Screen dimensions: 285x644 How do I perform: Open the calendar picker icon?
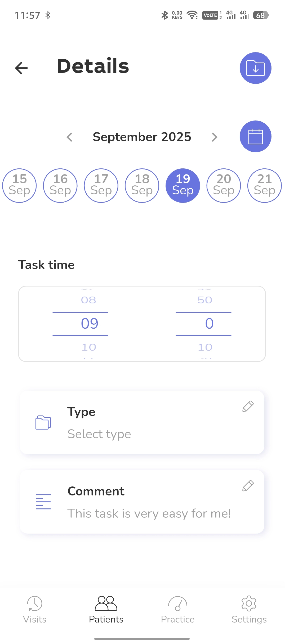[x=255, y=136]
